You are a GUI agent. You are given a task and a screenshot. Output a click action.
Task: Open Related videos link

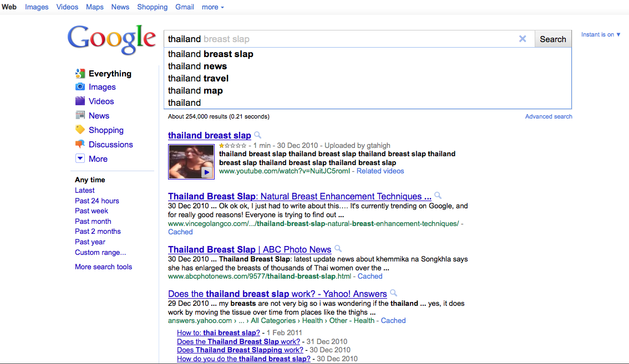[380, 171]
